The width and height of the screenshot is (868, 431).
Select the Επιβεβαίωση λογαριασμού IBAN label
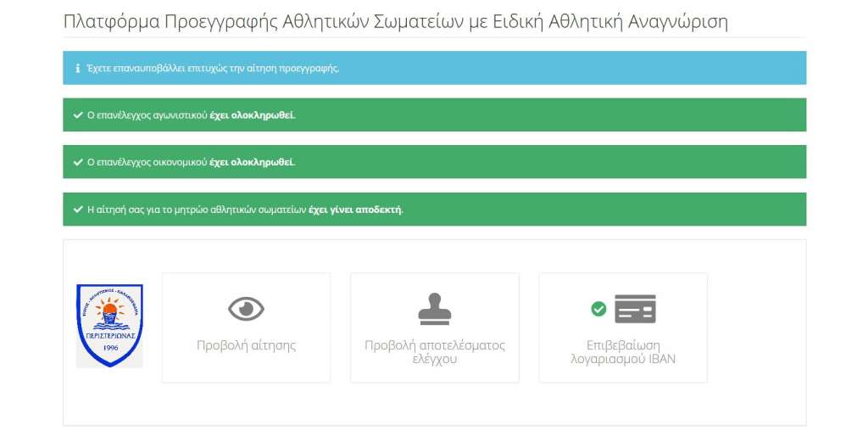(623, 352)
